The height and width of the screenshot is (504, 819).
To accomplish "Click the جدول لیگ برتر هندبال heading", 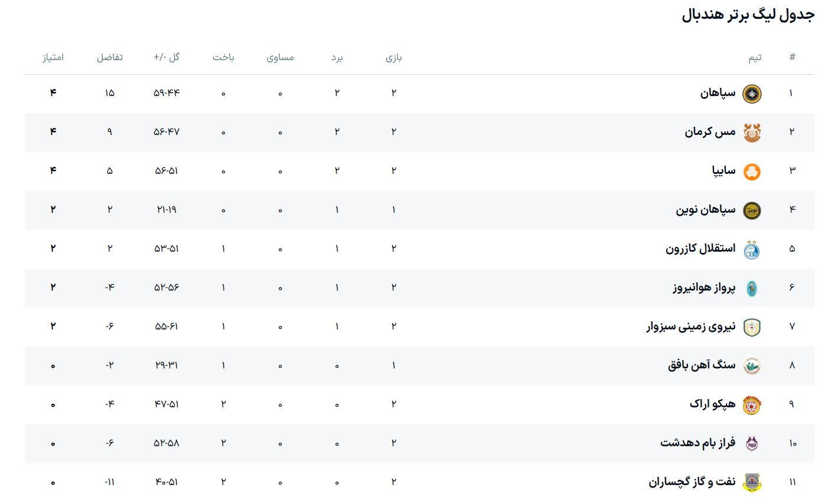I will pos(748,15).
